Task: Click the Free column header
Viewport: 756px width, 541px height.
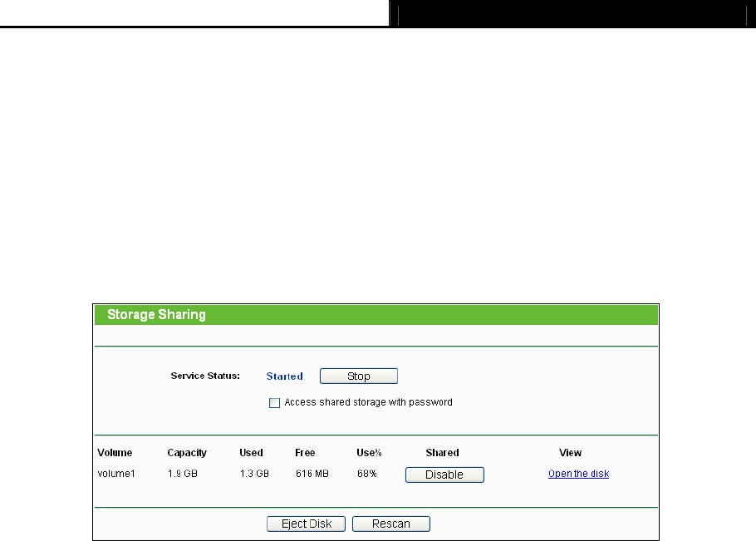Action: 305,453
